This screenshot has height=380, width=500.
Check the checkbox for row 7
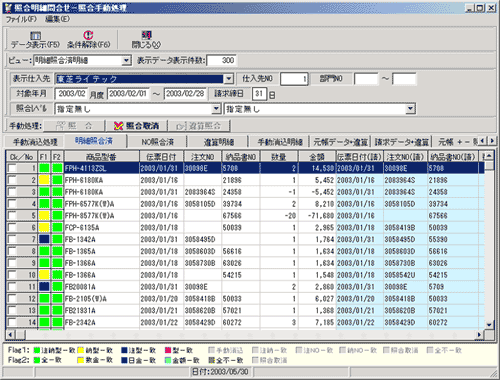click(x=12, y=239)
